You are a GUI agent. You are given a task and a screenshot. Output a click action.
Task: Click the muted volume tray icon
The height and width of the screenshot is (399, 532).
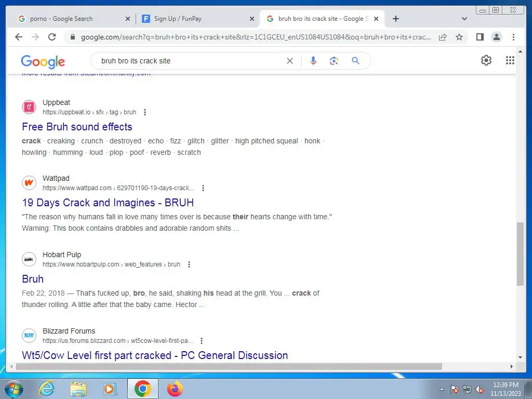(480, 390)
